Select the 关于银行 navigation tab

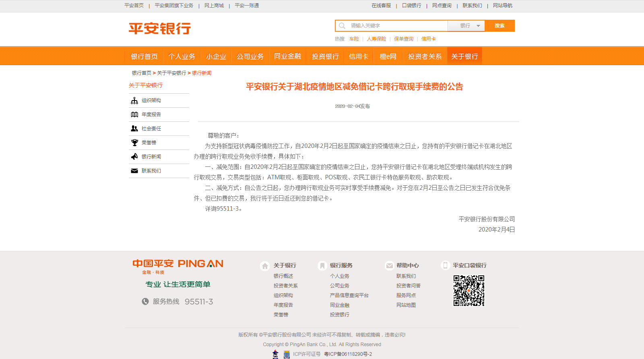coord(464,56)
